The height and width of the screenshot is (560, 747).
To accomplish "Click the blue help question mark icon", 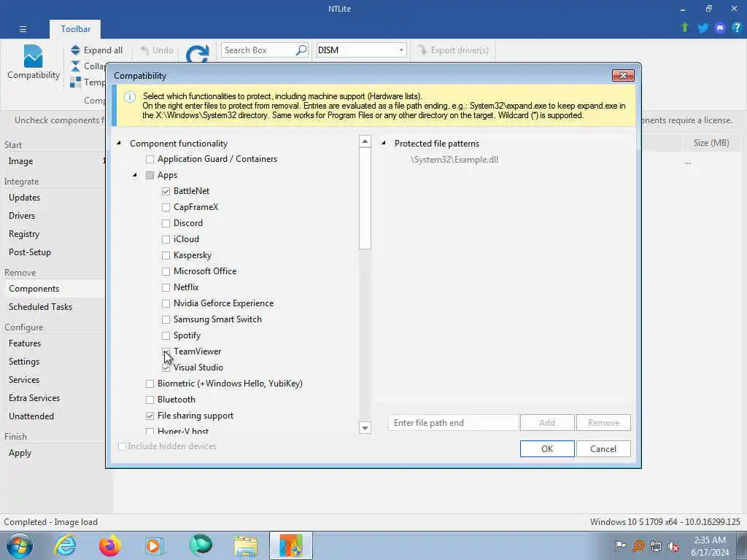I will point(737,28).
